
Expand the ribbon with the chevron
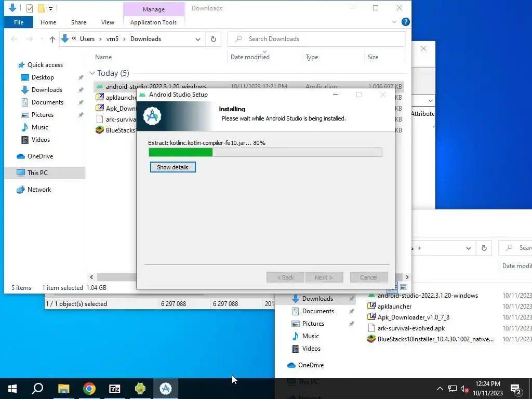coord(394,22)
